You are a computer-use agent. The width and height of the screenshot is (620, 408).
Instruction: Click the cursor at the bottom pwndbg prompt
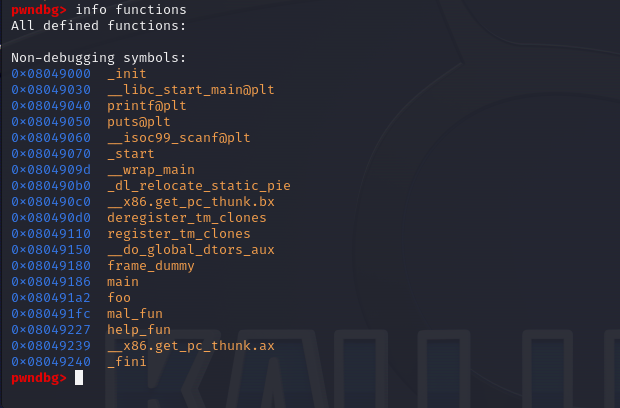[x=79, y=378]
